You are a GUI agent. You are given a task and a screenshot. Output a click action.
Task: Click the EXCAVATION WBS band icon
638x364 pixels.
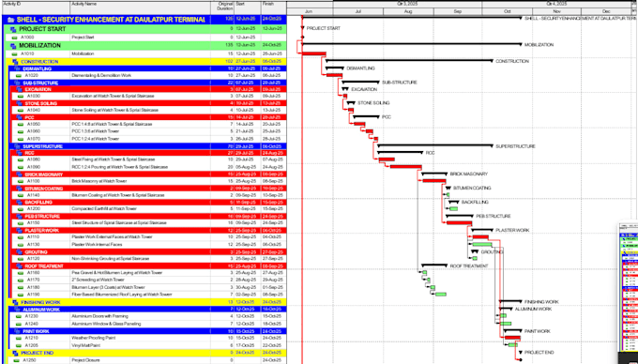(19, 89)
